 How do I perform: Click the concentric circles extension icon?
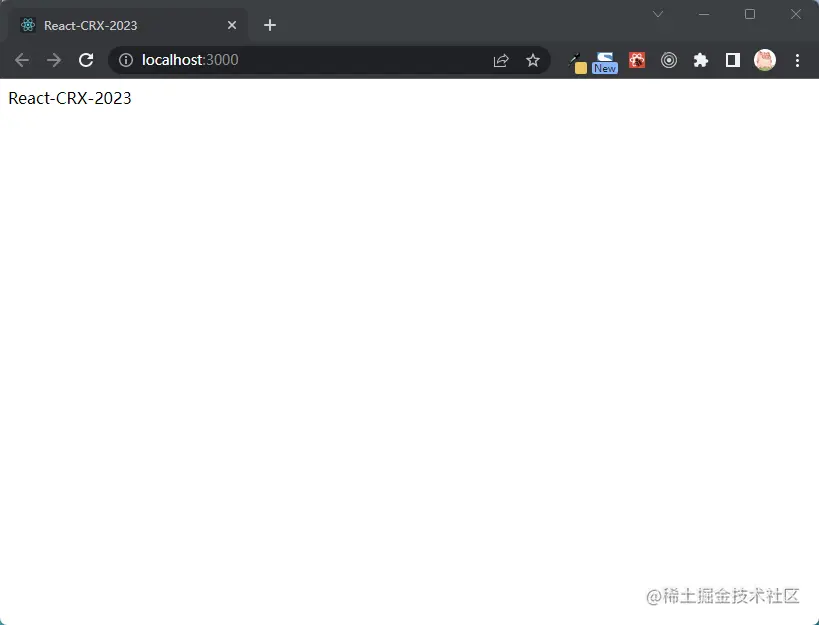[669, 60]
